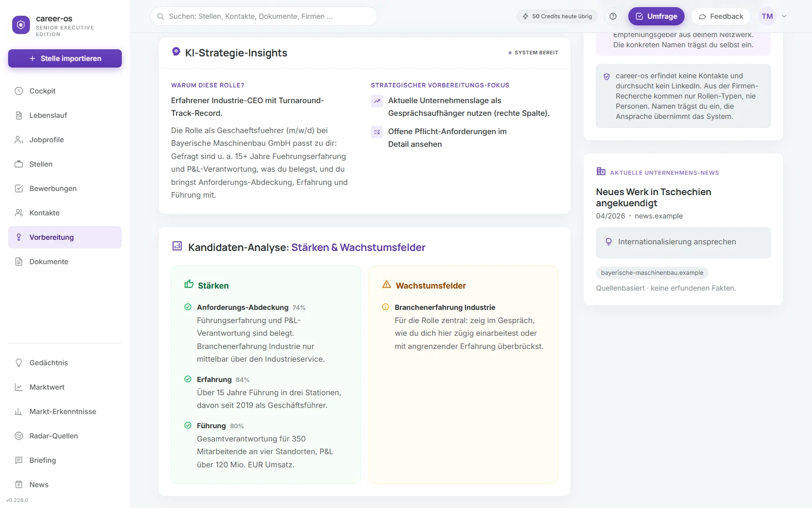Click the lightning credits indicator
Image resolution: width=812 pixels, height=508 pixels.
[557, 16]
